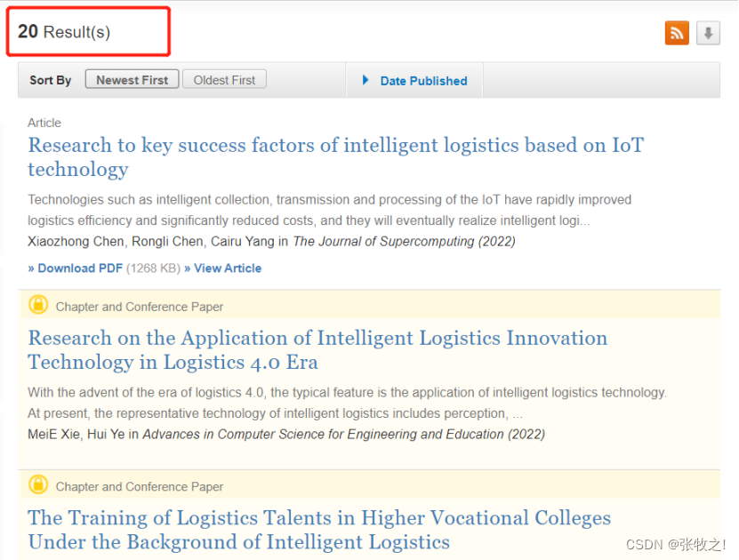Click lock icon on Logistics Talents paper
This screenshot has height=560, width=739.
38,484
